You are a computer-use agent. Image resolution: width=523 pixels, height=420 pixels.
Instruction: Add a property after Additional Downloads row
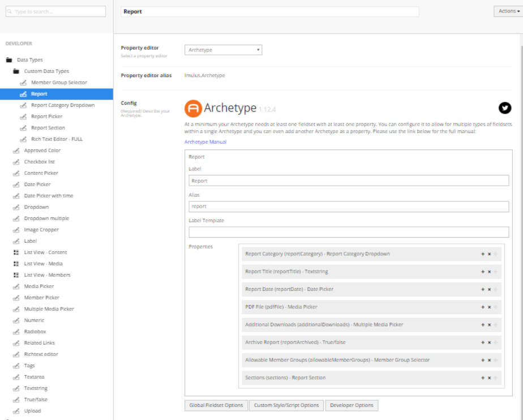point(483,325)
